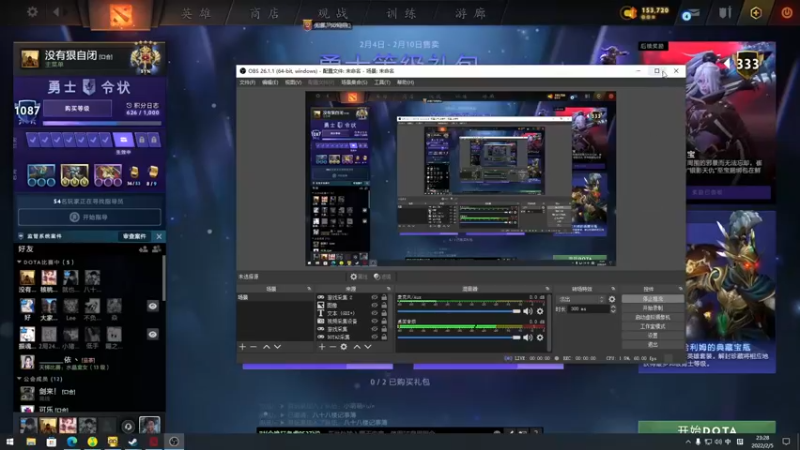Pop out the scenes dock panel
This screenshot has height=450, width=800.
309,289
